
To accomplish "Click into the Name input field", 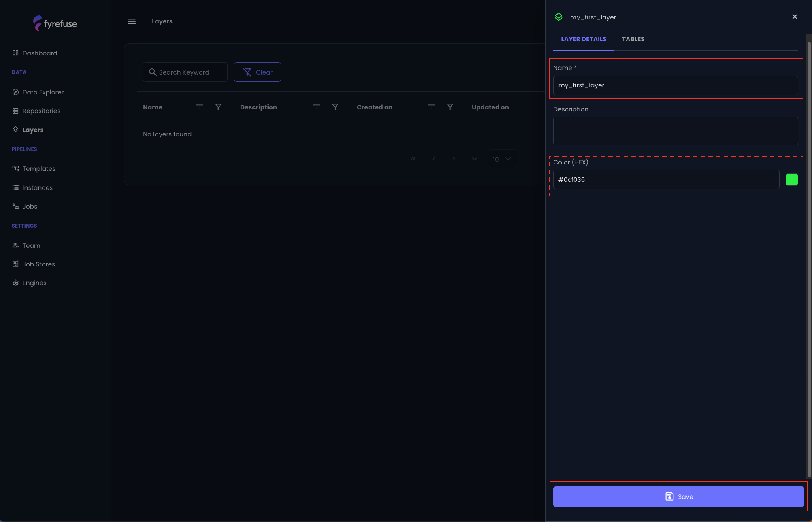I will point(676,85).
